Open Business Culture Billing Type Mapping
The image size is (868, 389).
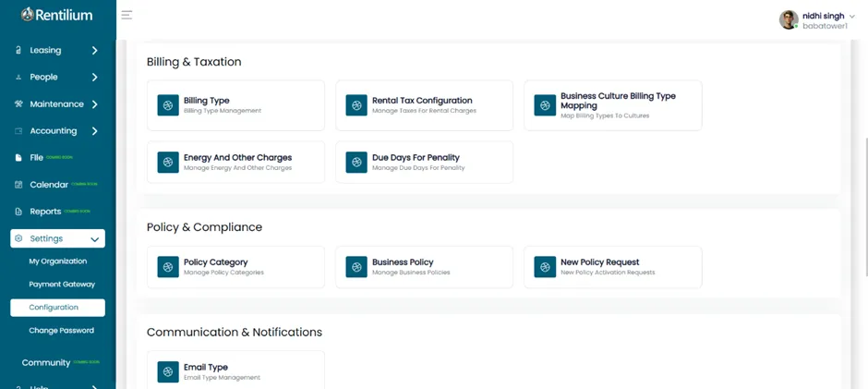click(613, 105)
